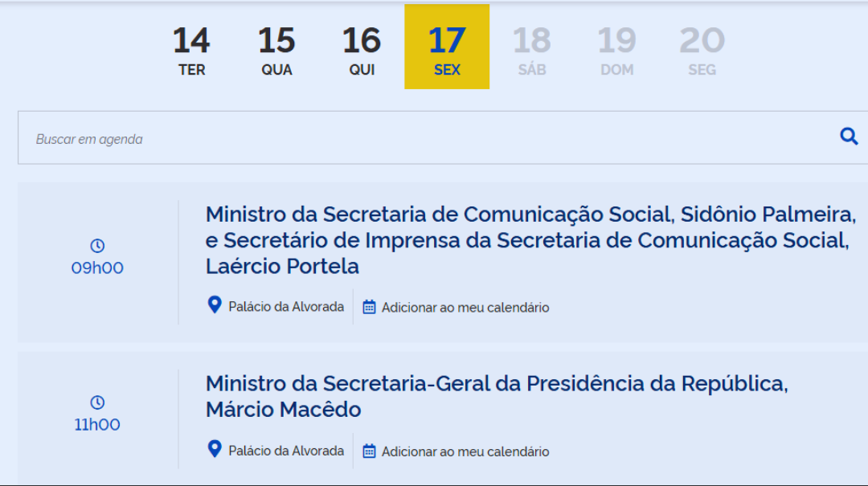Click the search magnifier icon
The height and width of the screenshot is (486, 868).
(x=849, y=137)
